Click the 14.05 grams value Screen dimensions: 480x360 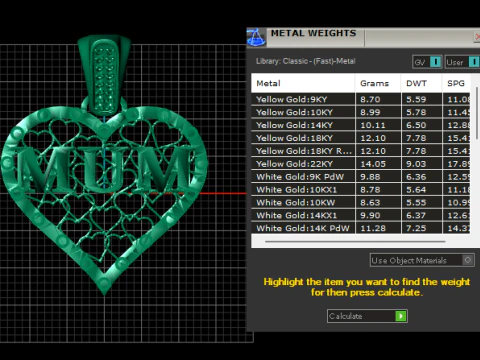pos(373,164)
